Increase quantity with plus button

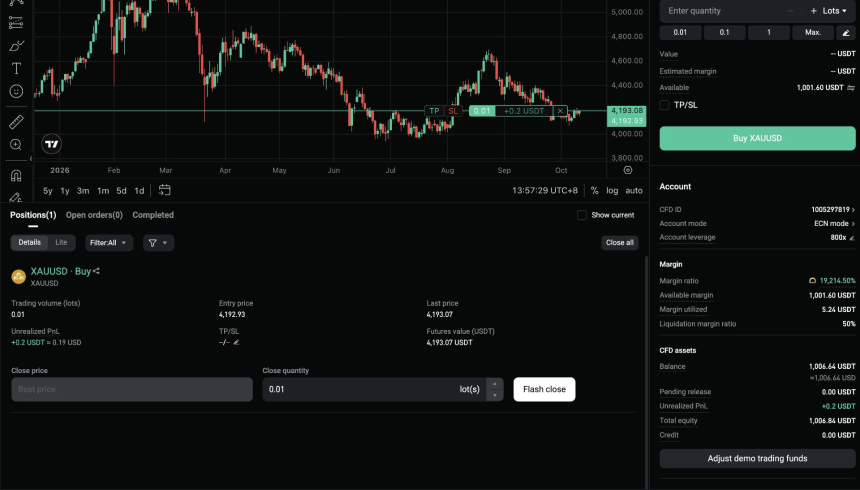point(813,11)
